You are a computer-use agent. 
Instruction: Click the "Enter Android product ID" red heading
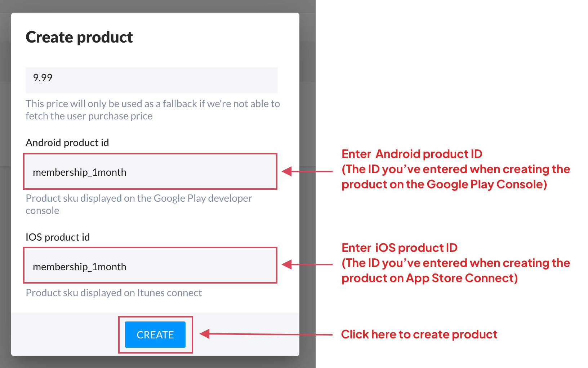[x=412, y=154]
